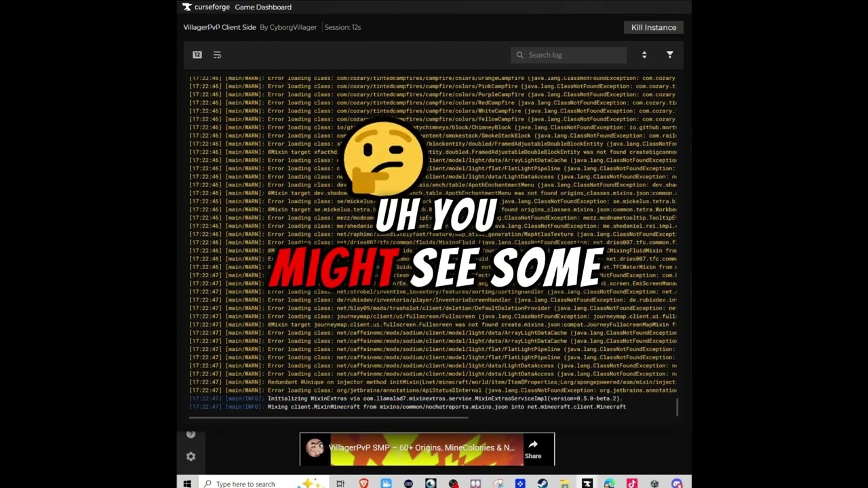Open the Windows Start menu

[x=187, y=483]
